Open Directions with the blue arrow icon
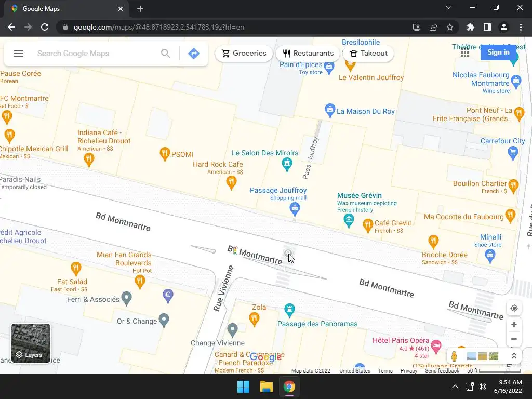 194,54
